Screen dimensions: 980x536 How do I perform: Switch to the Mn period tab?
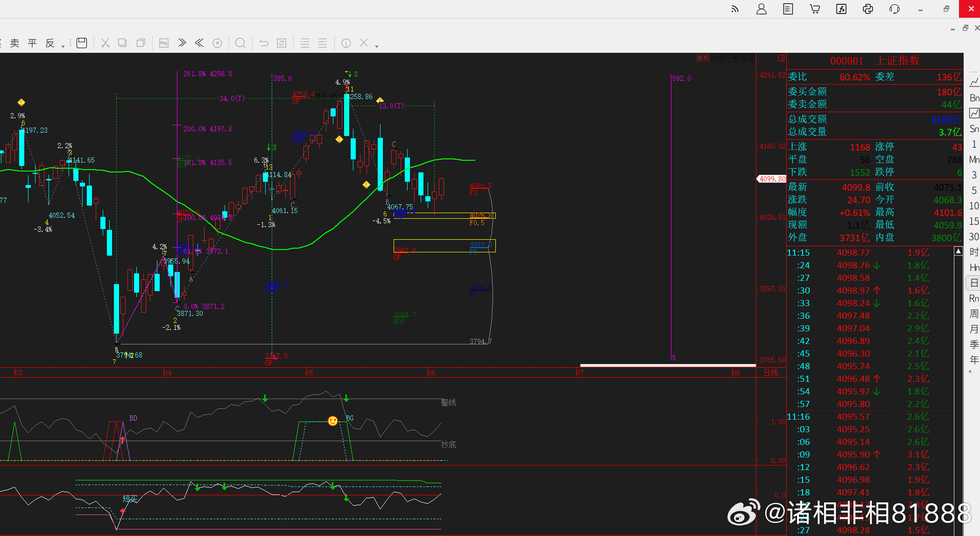[974, 159]
